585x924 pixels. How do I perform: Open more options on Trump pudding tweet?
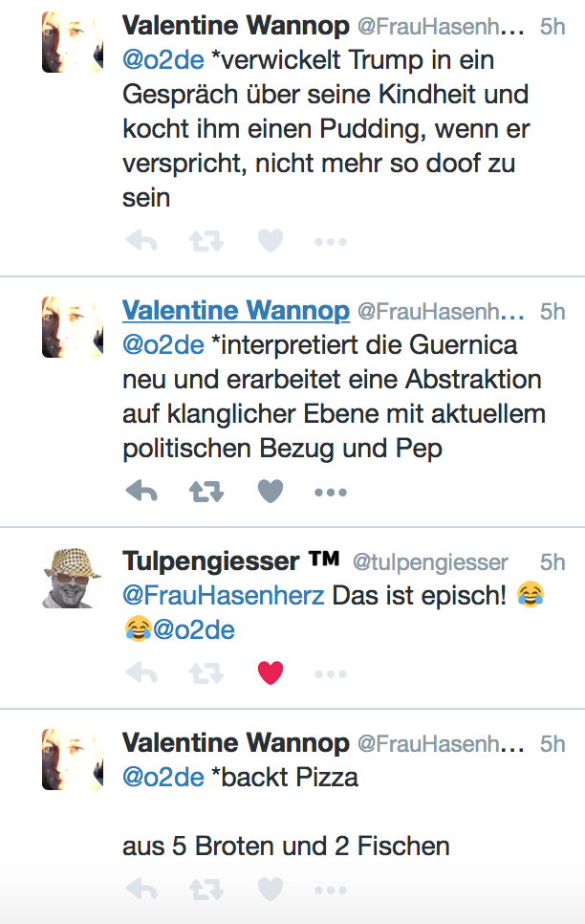click(331, 241)
